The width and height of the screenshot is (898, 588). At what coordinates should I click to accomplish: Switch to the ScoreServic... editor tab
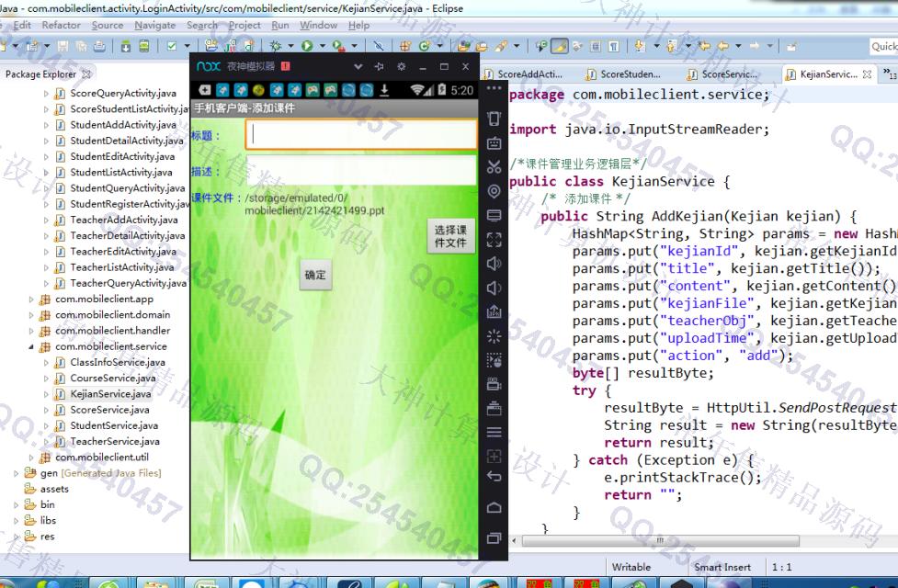click(x=723, y=74)
